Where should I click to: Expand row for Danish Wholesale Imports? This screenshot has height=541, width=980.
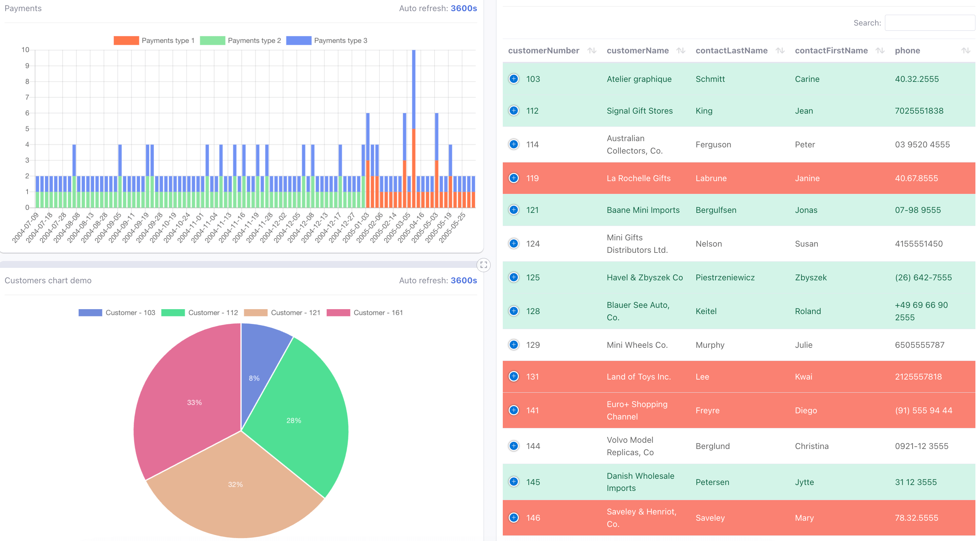[514, 482]
